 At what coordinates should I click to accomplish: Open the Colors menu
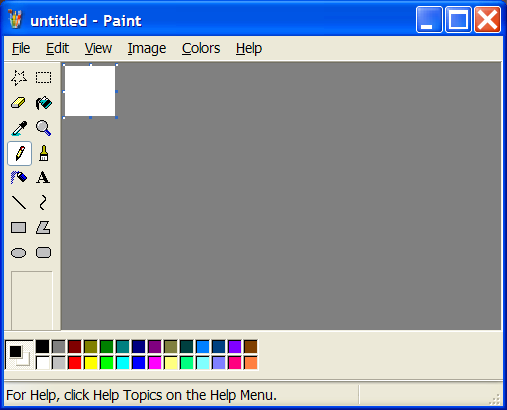pyautogui.click(x=201, y=48)
